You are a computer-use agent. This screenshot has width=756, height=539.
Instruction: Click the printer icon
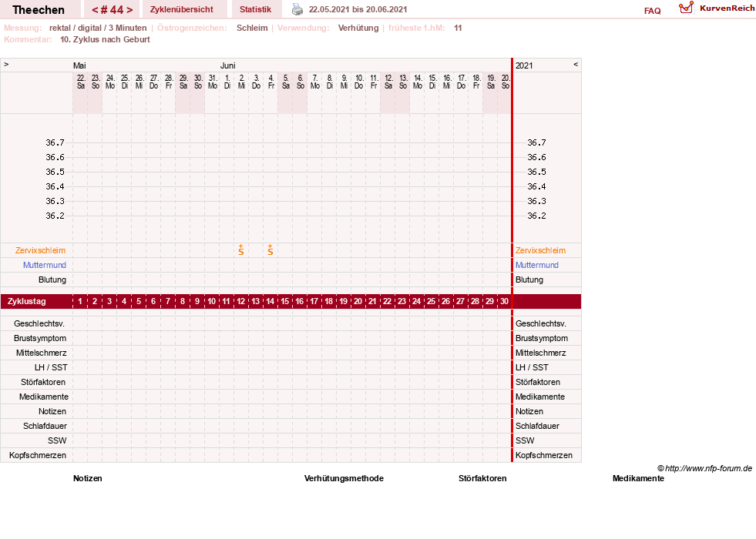tap(297, 9)
